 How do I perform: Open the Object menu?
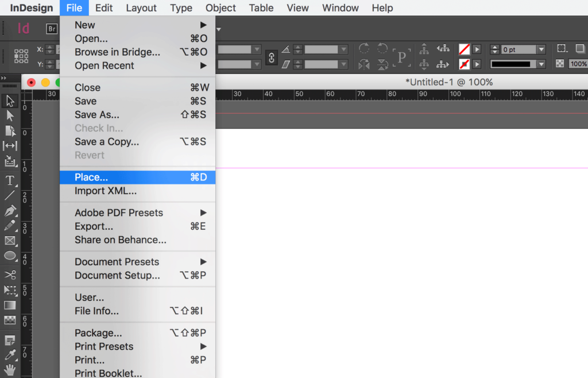coord(220,7)
